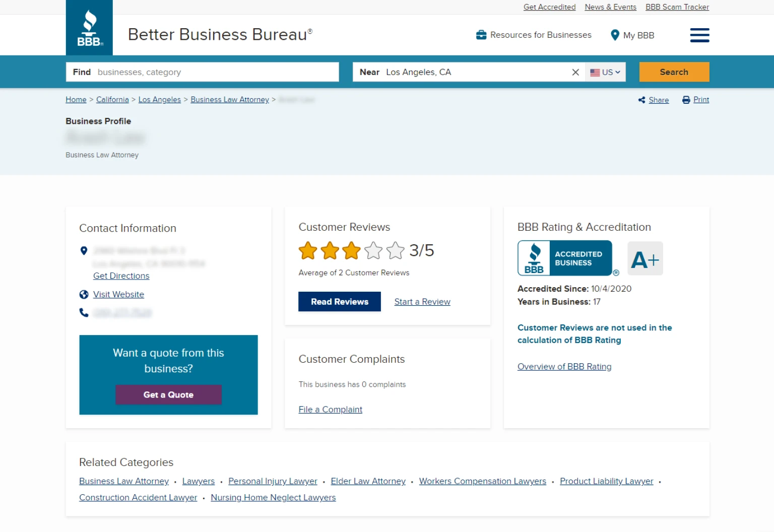Screen dimensions: 774x532
Task: Click the BBB Accredited Business seal
Action: point(565,258)
